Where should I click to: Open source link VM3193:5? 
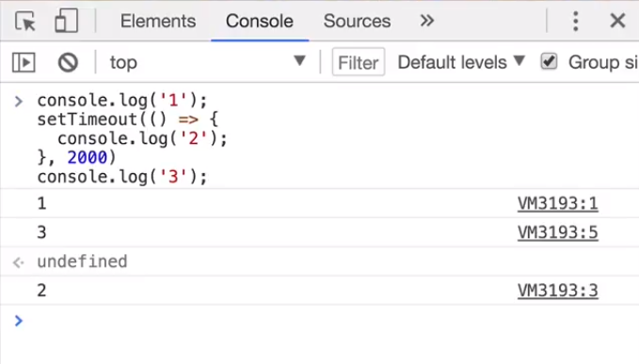pos(557,232)
